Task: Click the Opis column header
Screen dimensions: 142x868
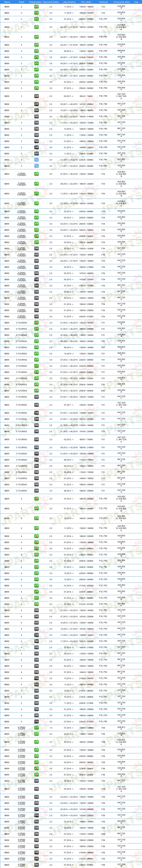Action: pos(136,2)
